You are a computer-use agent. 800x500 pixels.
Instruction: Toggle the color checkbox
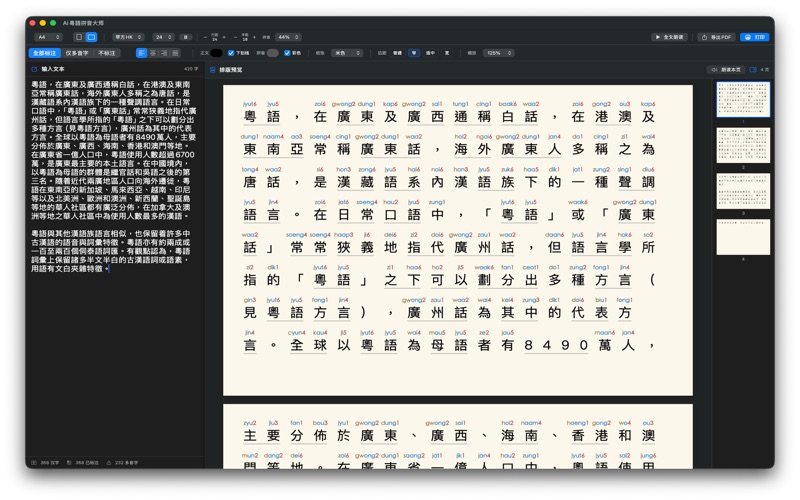click(287, 53)
